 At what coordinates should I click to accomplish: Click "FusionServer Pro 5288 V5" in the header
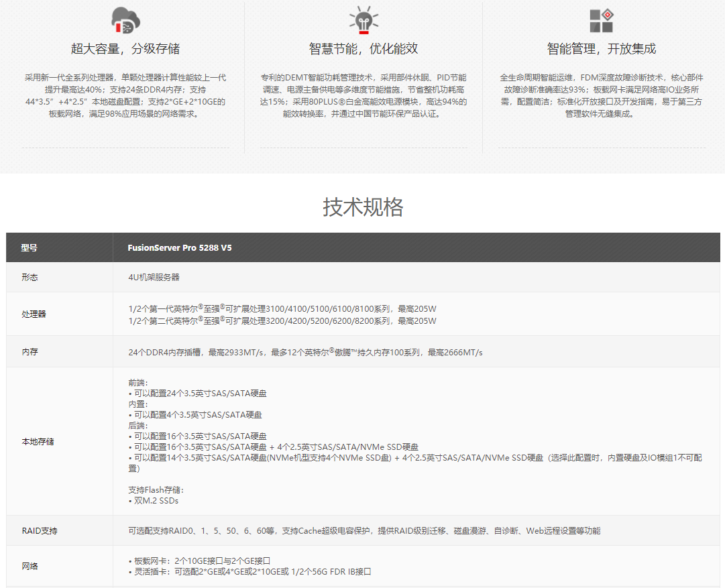coord(180,248)
